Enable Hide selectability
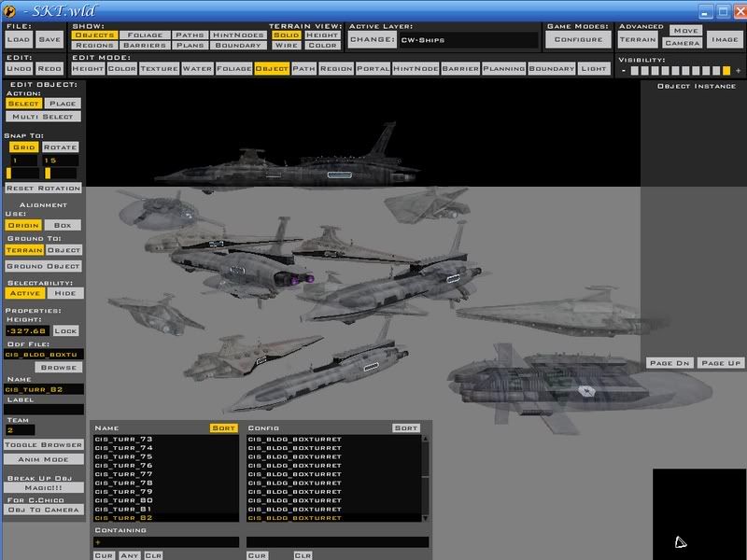This screenshot has width=747, height=560. [x=65, y=293]
